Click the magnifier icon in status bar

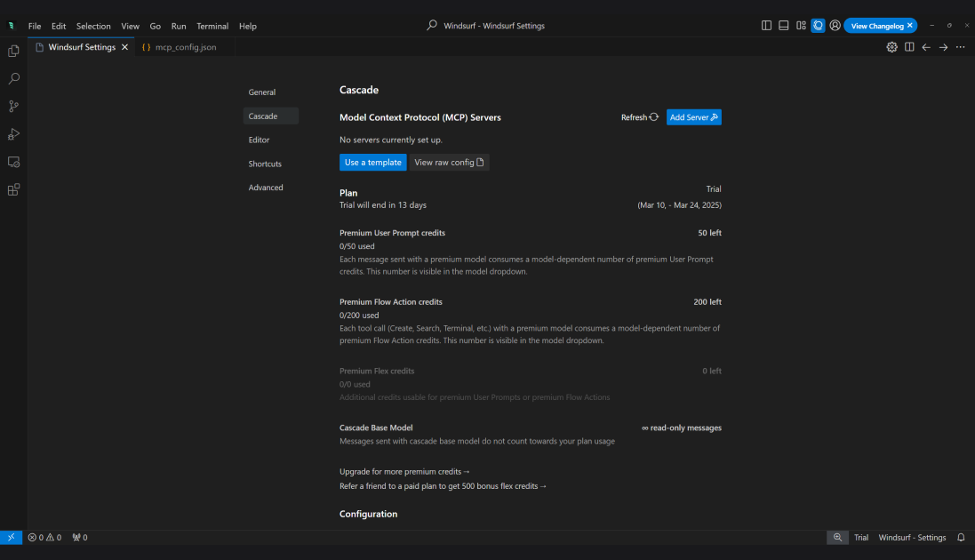click(837, 538)
